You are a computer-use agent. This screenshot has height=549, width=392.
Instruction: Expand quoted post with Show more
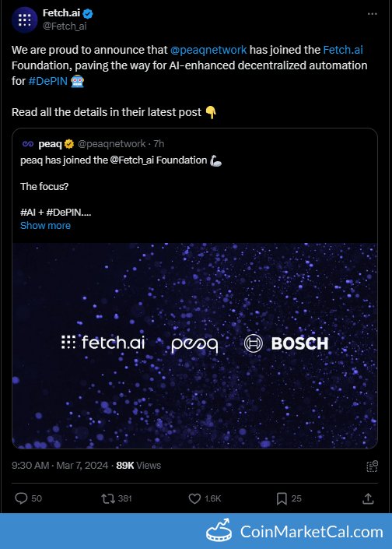pyautogui.click(x=45, y=226)
